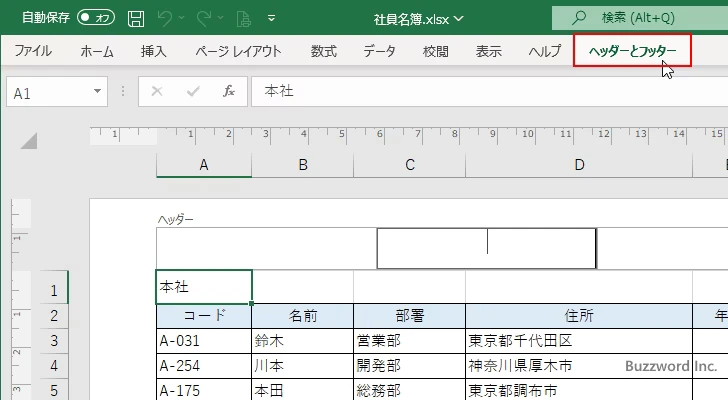Image resolution: width=728 pixels, height=400 pixels.
Task: Click the 部署 header cell
Action: (x=410, y=316)
